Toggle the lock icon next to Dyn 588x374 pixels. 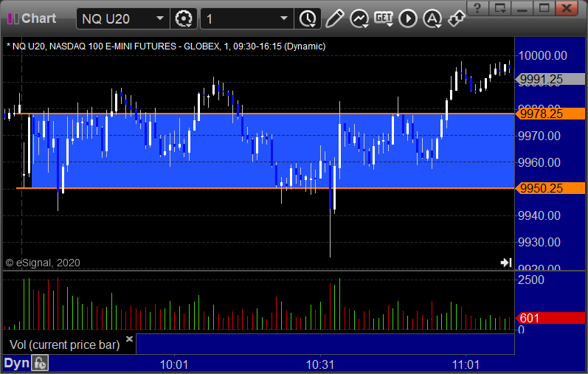[x=40, y=363]
